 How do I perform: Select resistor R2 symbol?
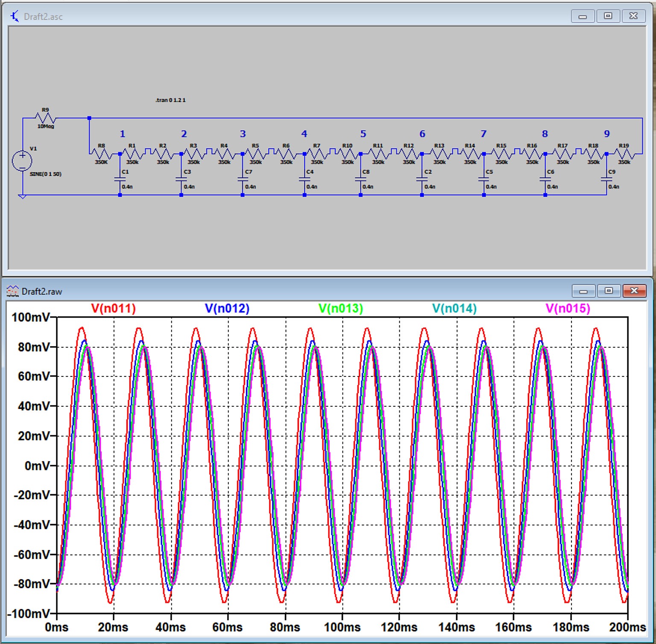163,154
